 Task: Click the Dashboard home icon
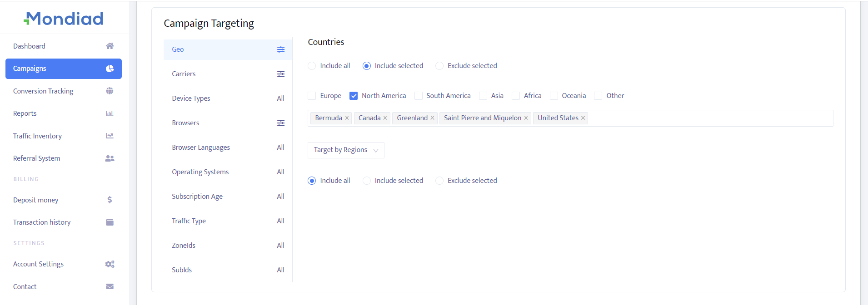(x=110, y=46)
